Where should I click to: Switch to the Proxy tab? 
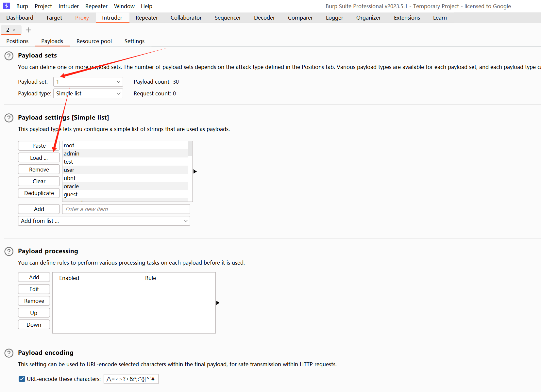click(82, 18)
